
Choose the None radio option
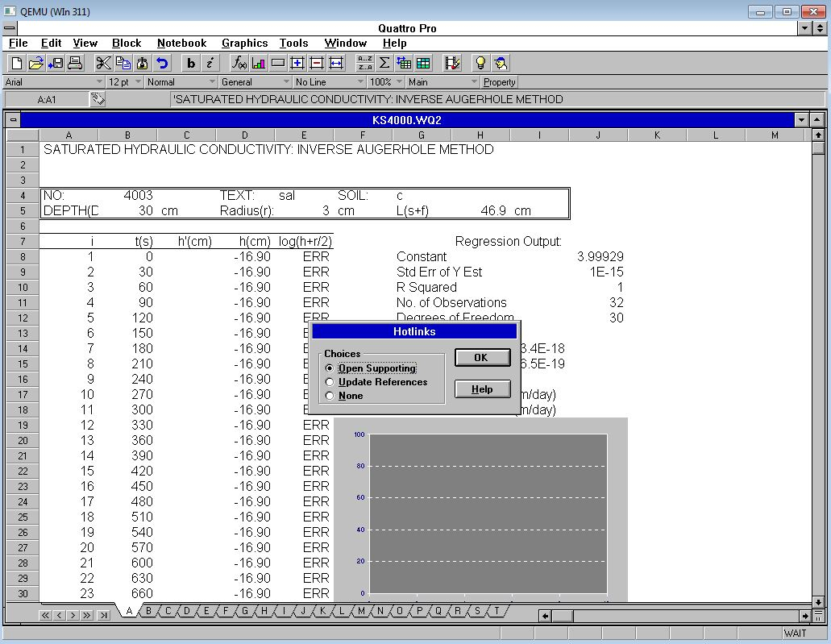coord(329,396)
